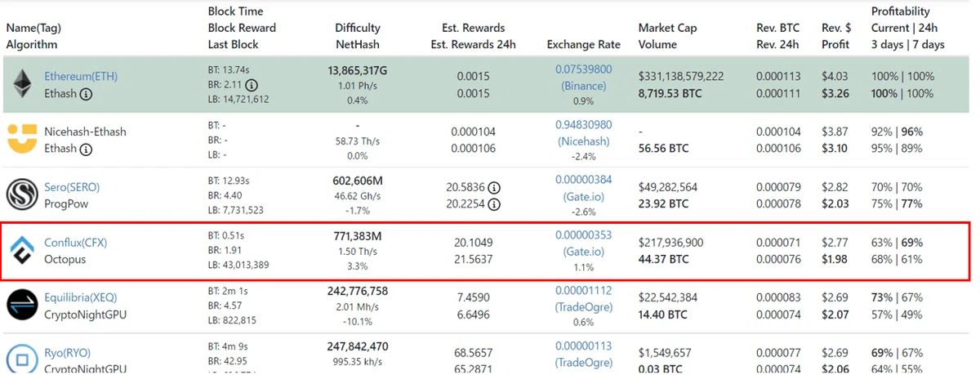Open the Sero(SERO) coin link
Image resolution: width=980 pixels, height=375 pixels.
click(x=72, y=187)
